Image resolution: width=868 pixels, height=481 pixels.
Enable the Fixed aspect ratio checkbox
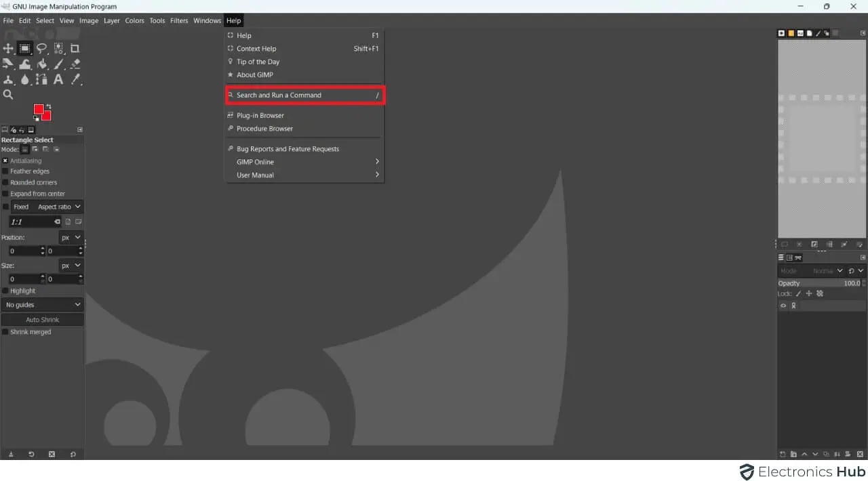click(x=5, y=207)
